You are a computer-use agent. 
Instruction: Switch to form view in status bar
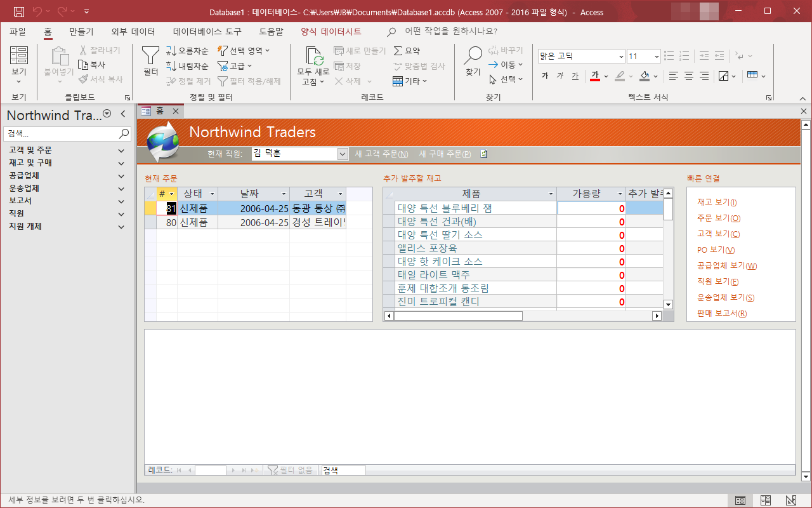point(740,500)
